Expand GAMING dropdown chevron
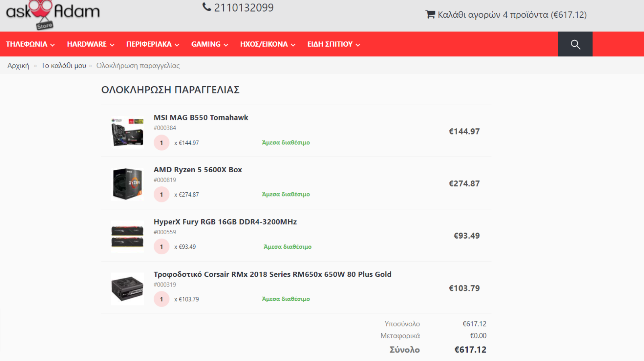The image size is (644, 361). (x=226, y=45)
